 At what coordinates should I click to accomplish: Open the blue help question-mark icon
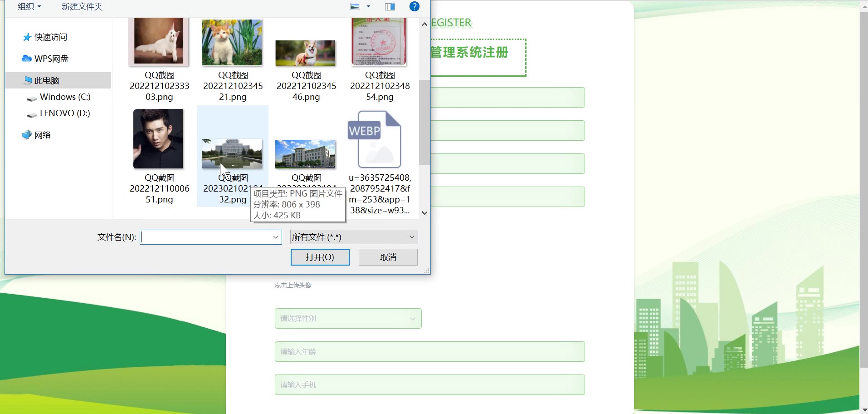414,6
